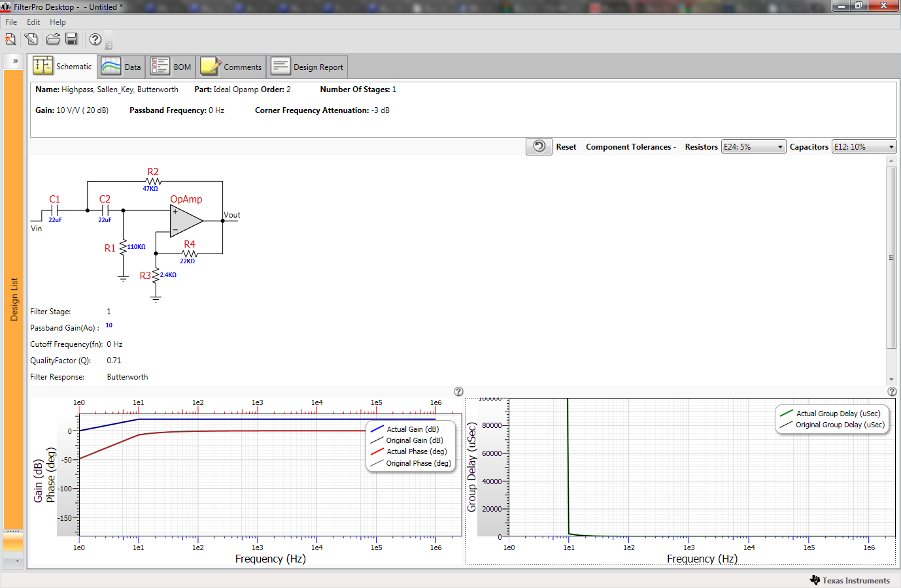Switch to the Schematic tab
The height and width of the screenshot is (588, 901).
(x=64, y=66)
